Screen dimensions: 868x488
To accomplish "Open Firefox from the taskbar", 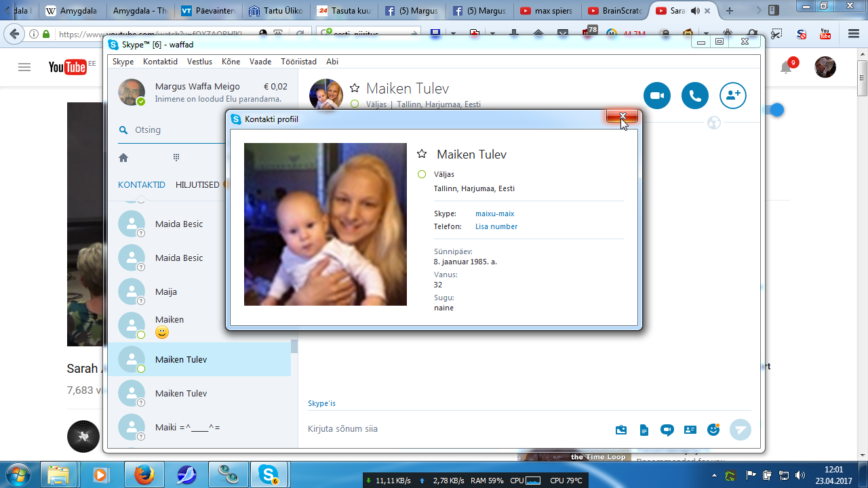I will [144, 474].
